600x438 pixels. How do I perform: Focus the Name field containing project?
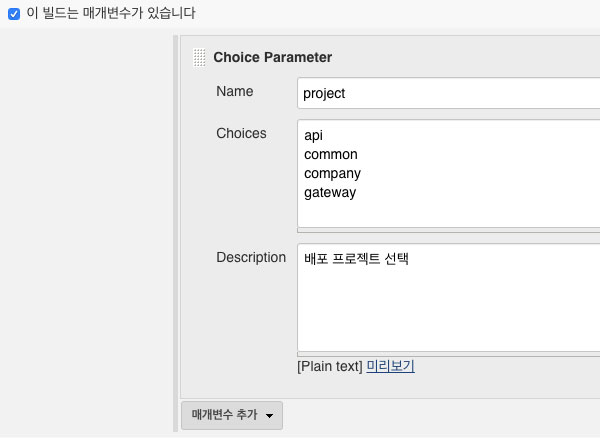[x=450, y=93]
